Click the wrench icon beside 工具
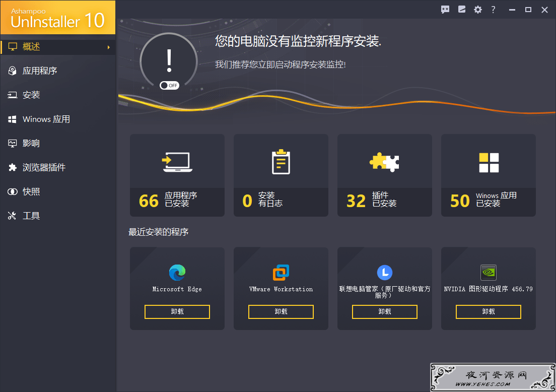The width and height of the screenshot is (556, 392). point(13,216)
